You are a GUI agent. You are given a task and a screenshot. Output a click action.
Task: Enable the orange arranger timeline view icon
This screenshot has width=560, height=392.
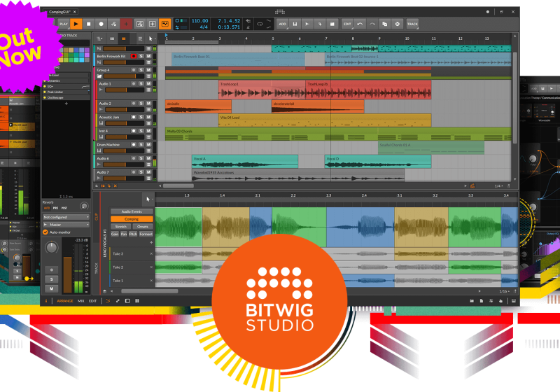[124, 38]
